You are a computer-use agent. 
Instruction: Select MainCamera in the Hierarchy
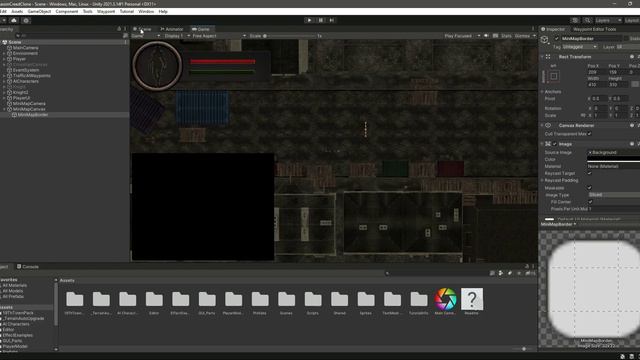(x=25, y=48)
